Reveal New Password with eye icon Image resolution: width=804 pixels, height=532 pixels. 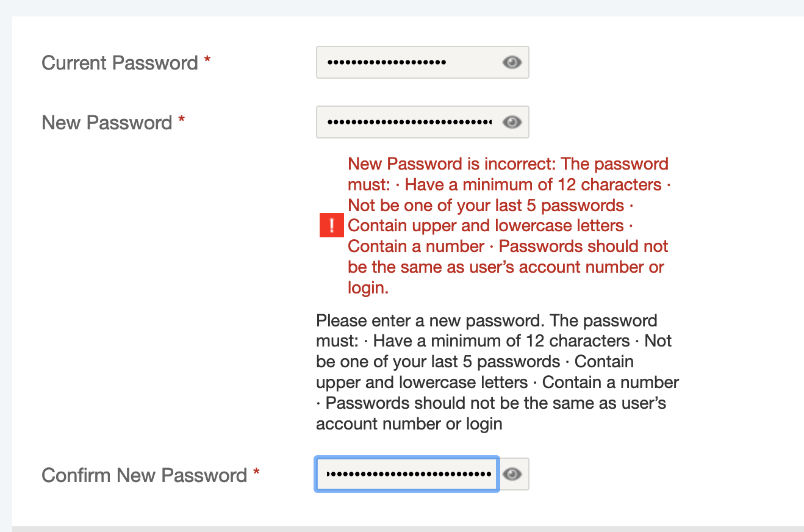tap(512, 122)
